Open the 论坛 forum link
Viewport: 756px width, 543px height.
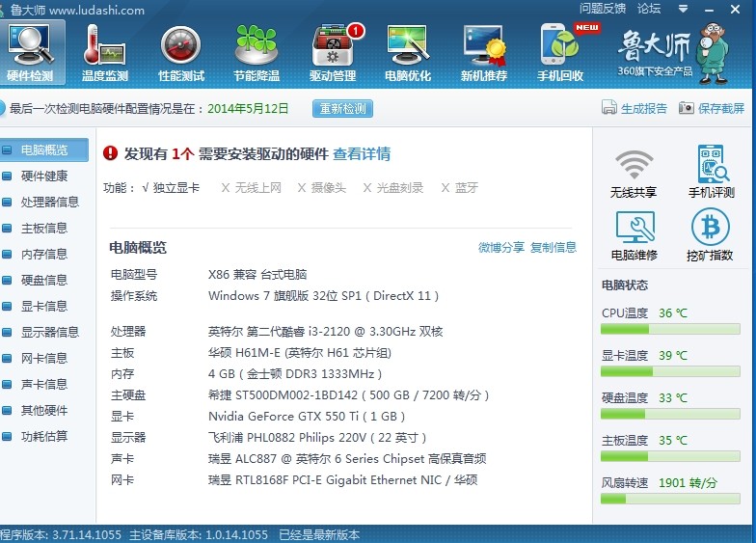pos(648,9)
